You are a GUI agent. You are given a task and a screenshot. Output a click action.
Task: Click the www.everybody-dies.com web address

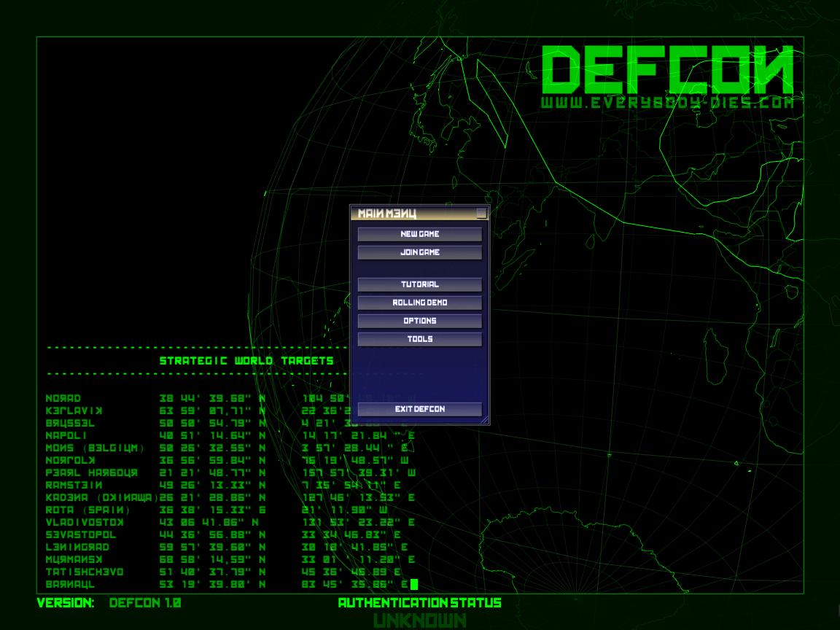[x=667, y=103]
